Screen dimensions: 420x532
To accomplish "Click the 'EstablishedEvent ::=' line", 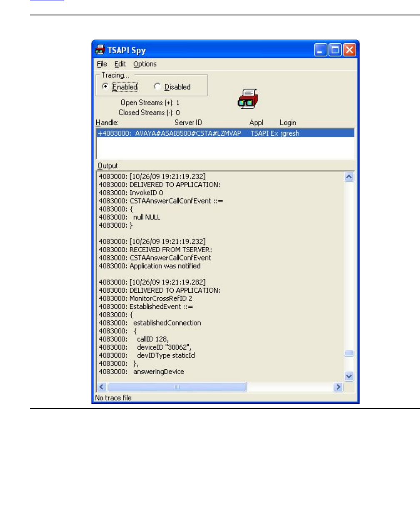I will tap(146, 306).
